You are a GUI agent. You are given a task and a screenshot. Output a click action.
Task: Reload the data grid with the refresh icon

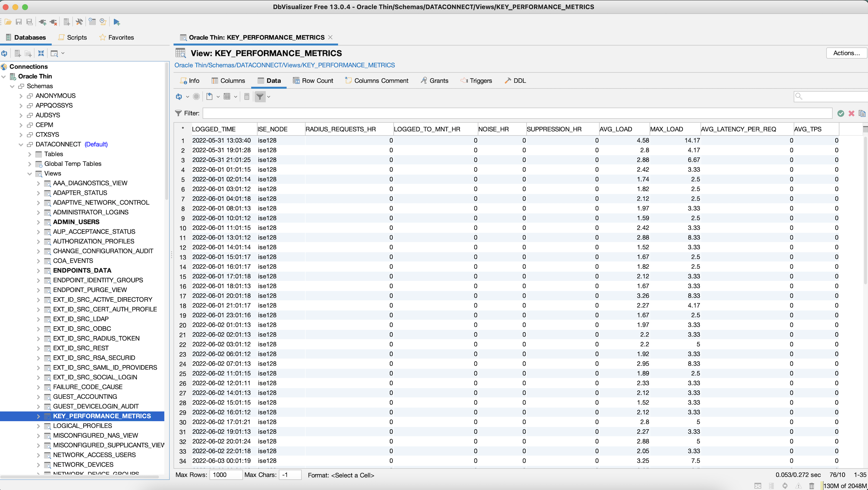(x=179, y=96)
